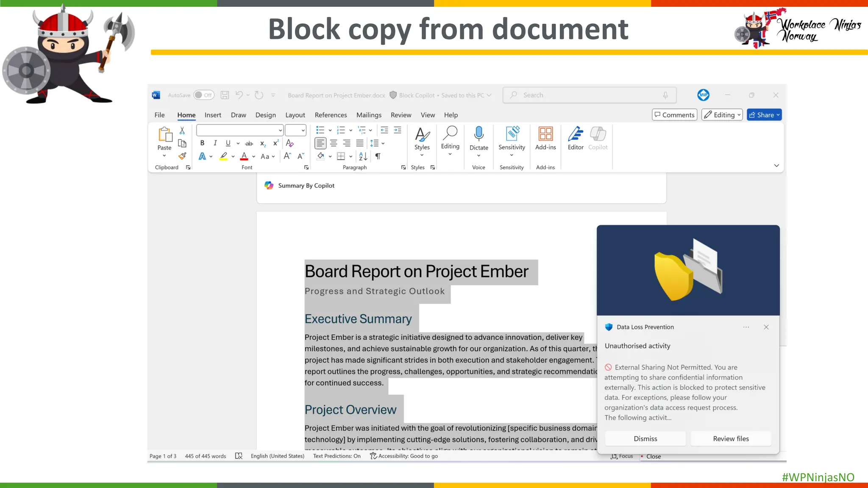Toggle Italic formatting

pyautogui.click(x=215, y=143)
